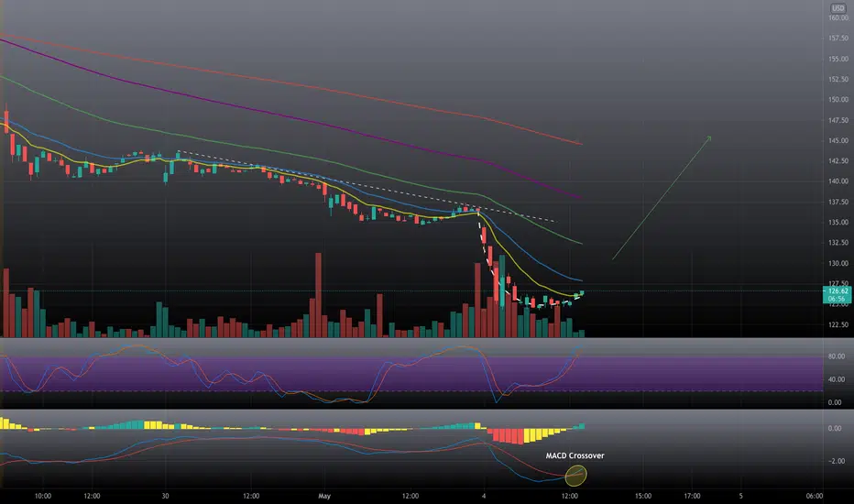Viewport: 854px width, 504px height.
Task: Click the current price label 126.62
Action: (x=838, y=291)
